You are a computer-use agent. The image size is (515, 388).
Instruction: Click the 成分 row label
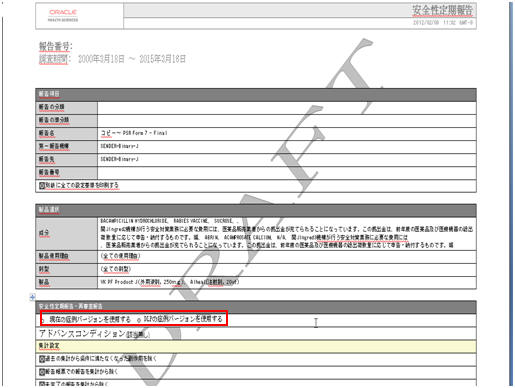coord(44,233)
